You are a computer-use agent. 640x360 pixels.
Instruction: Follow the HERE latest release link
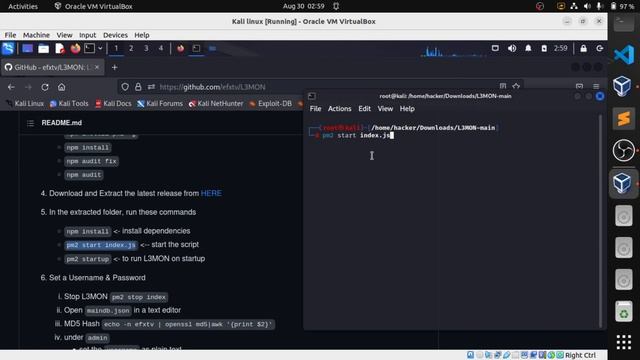coord(211,193)
